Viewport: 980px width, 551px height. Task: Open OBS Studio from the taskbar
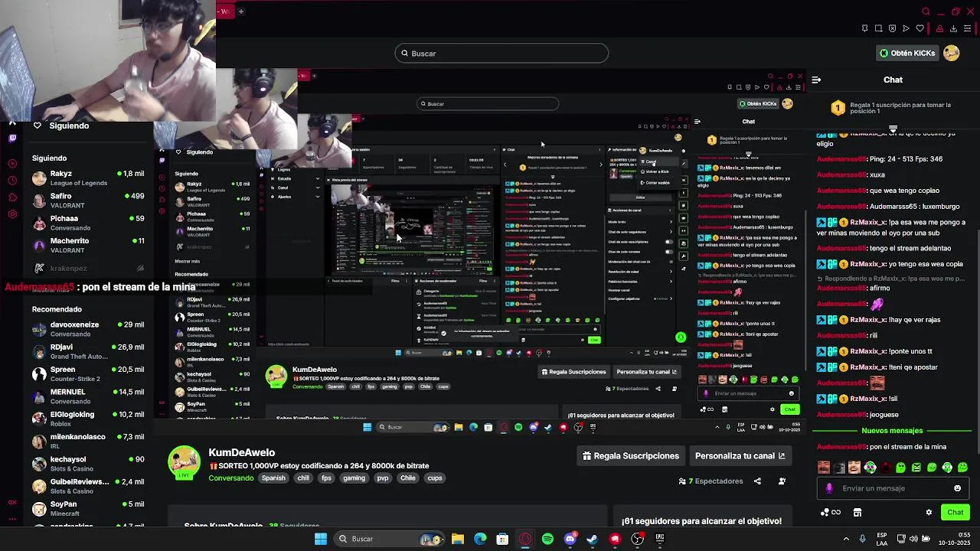click(x=637, y=539)
